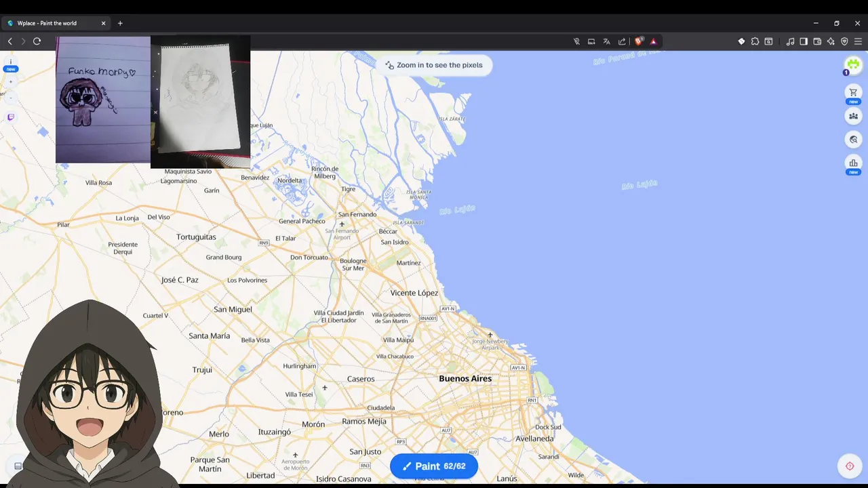Click the 'Buenos Aires' map label
868x488 pixels.
[465, 378]
